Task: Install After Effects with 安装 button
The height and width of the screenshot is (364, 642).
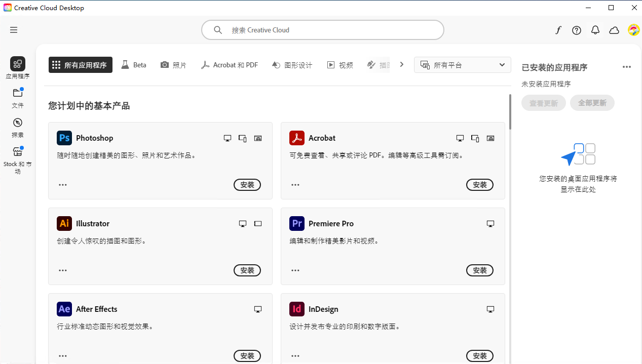Action: click(x=247, y=356)
